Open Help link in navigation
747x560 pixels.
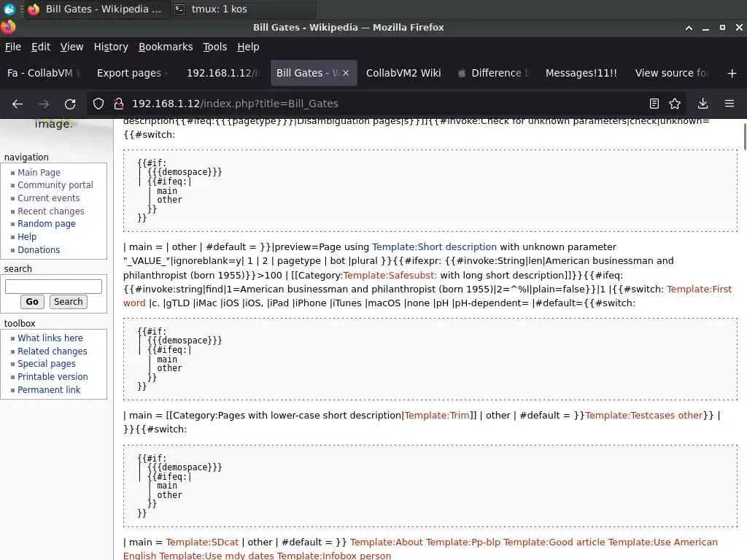[x=27, y=237]
